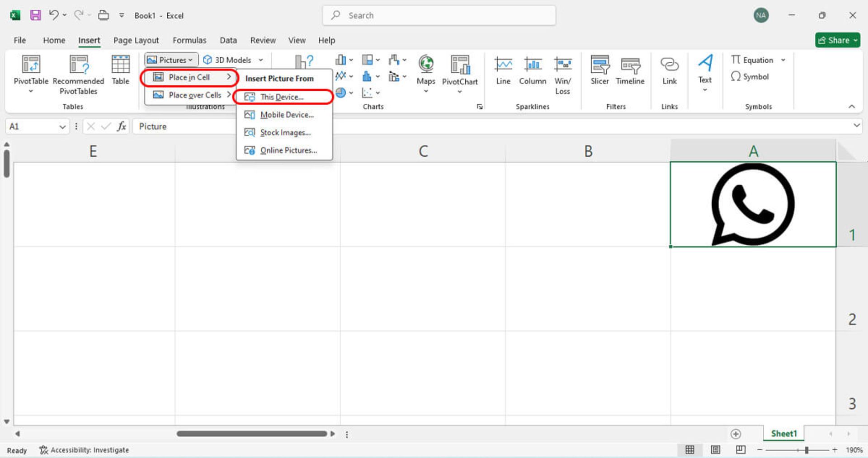This screenshot has width=868, height=458.
Task: Expand the Equation dropdown arrow
Action: [x=783, y=60]
